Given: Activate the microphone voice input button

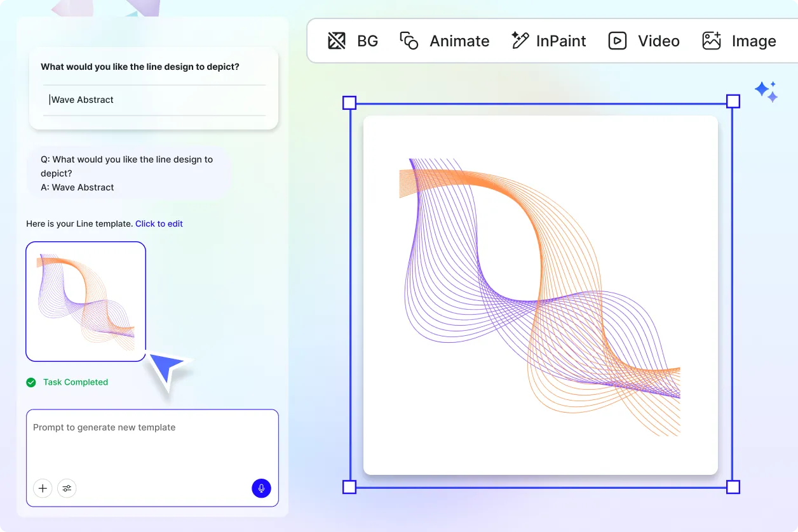Looking at the screenshot, I should pyautogui.click(x=261, y=488).
